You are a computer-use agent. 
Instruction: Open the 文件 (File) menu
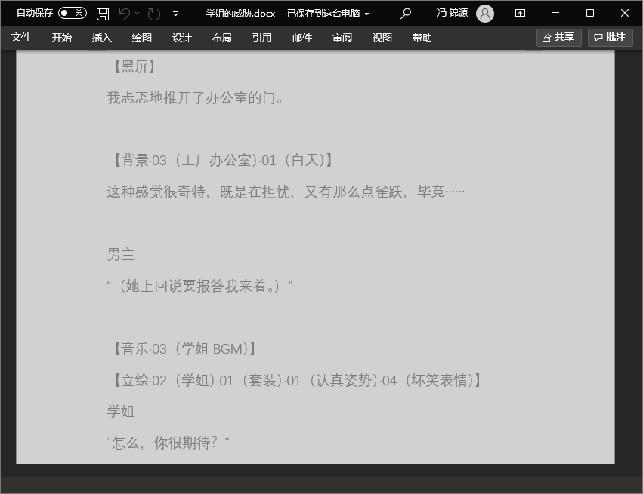click(20, 37)
